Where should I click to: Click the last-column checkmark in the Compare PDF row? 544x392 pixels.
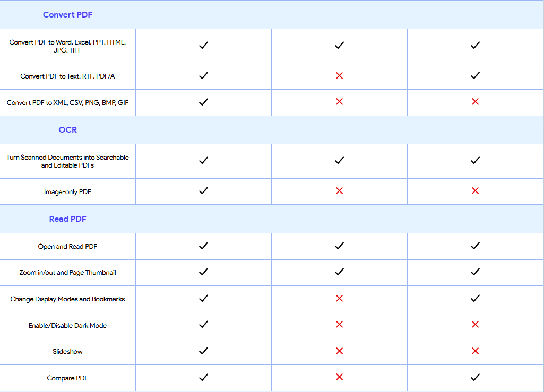476,377
